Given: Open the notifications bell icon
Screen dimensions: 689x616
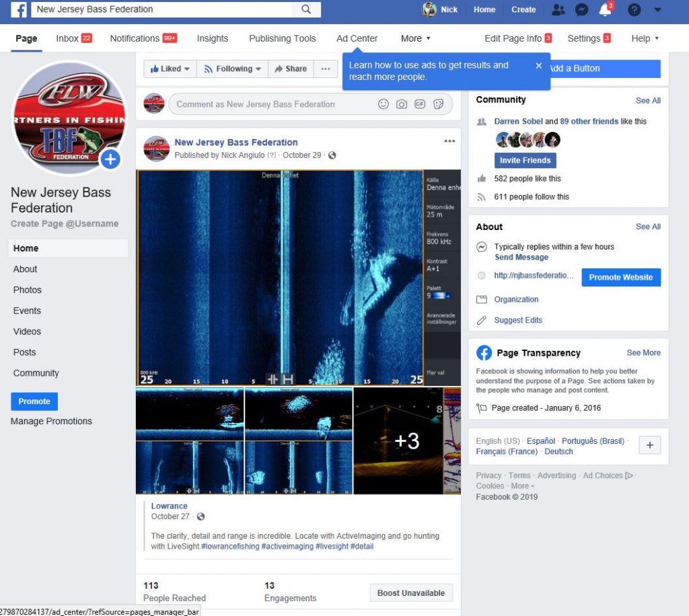Looking at the screenshot, I should click(x=605, y=9).
